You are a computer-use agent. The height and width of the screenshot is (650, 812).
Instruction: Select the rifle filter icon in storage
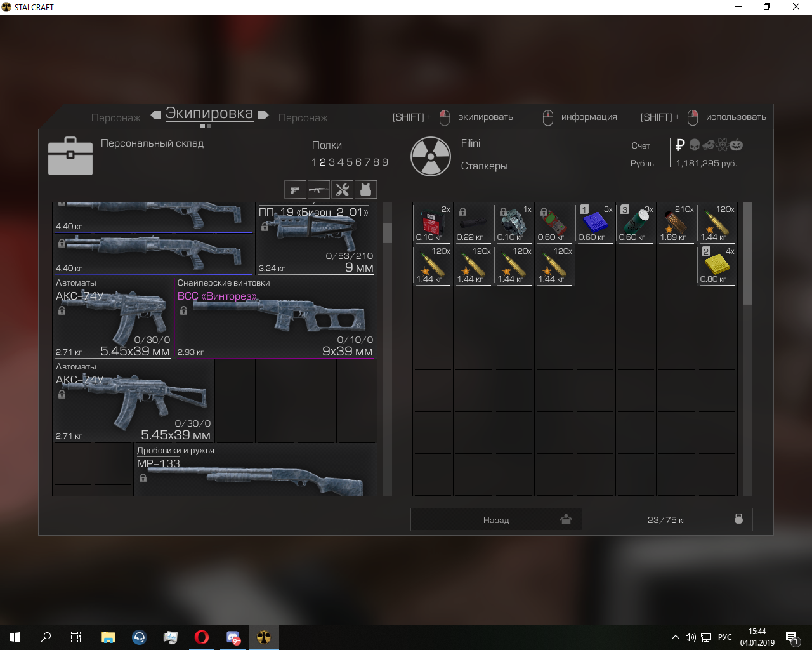(318, 190)
